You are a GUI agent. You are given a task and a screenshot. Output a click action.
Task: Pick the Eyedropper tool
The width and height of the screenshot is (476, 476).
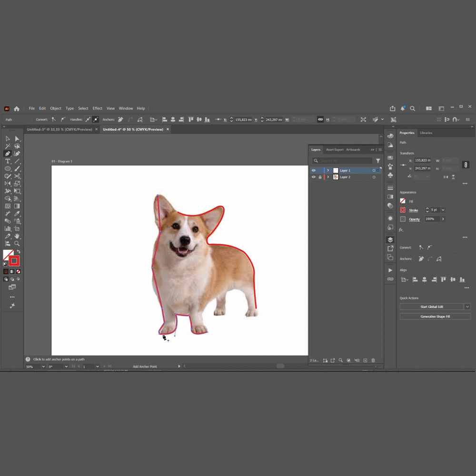pos(17,213)
